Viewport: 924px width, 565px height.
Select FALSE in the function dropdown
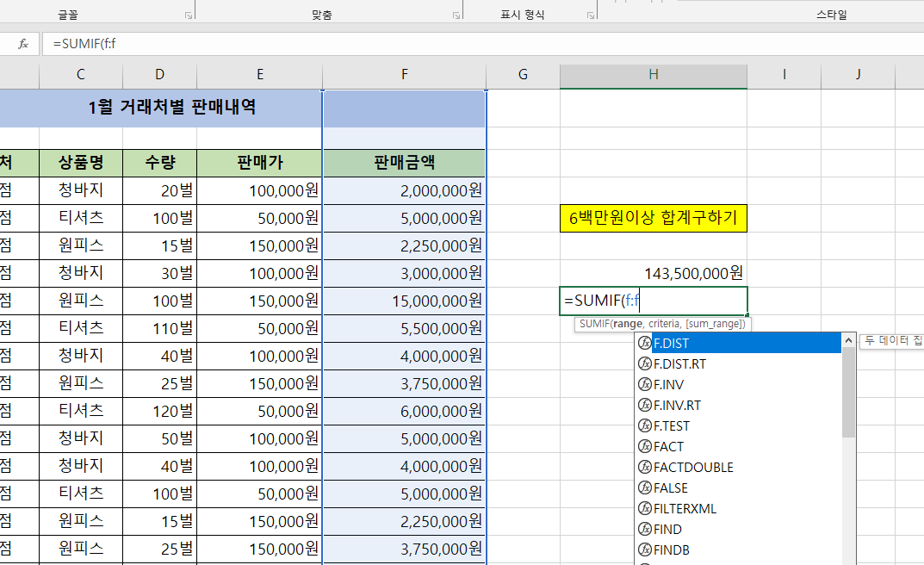tap(739, 487)
